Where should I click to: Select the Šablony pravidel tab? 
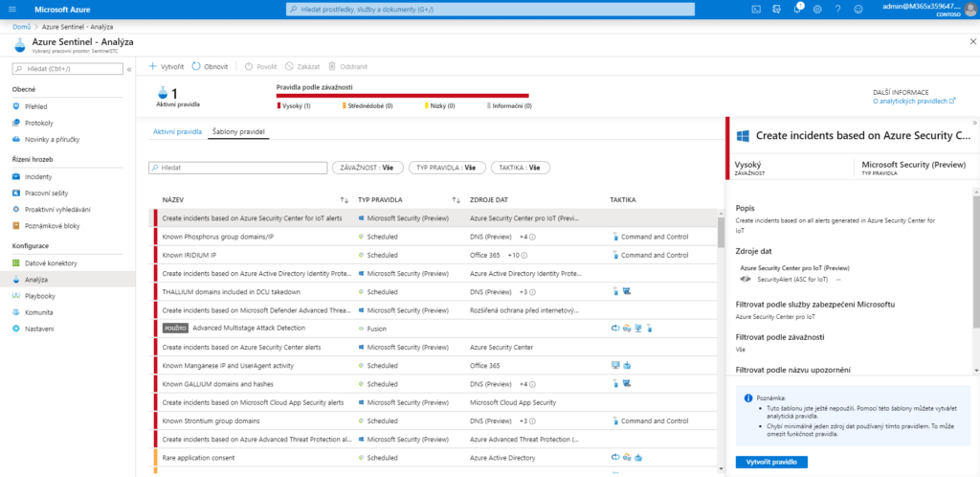pos(238,130)
